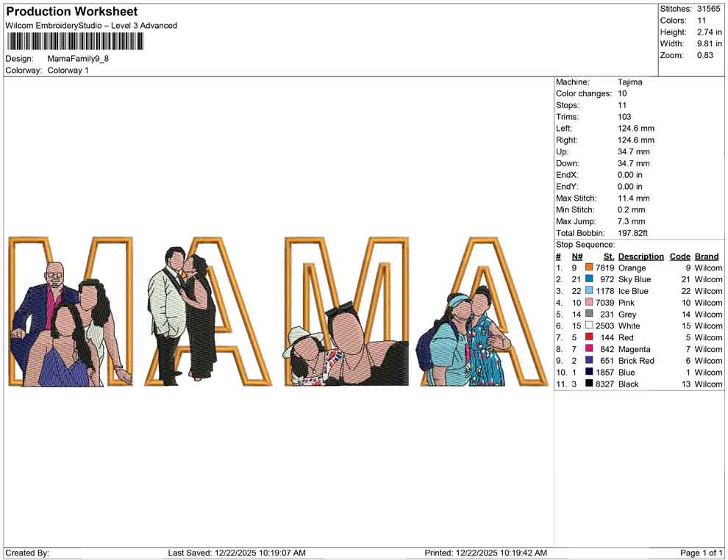Select the 'Sky Blue' description text
The image size is (728, 560).
635,279
